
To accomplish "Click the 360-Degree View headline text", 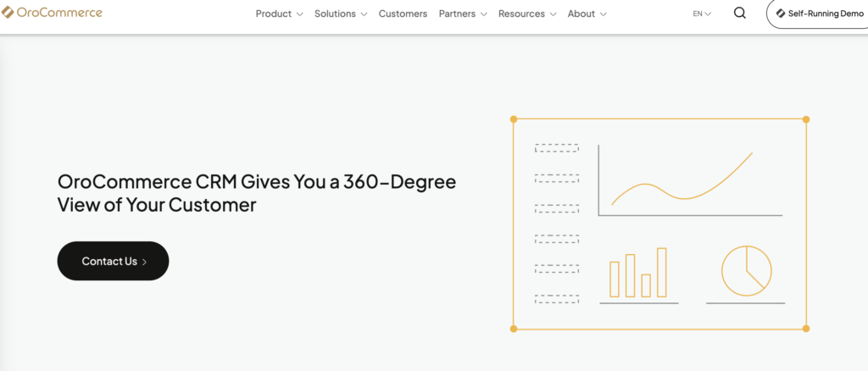I will click(x=256, y=193).
